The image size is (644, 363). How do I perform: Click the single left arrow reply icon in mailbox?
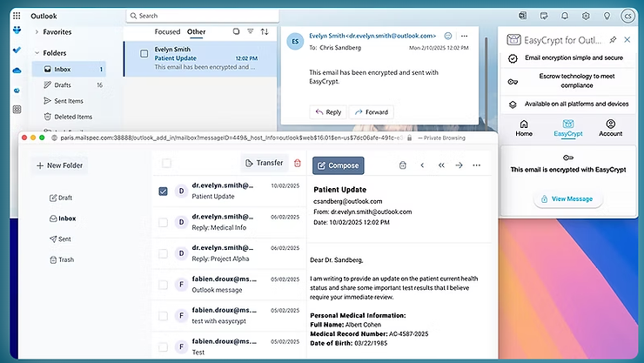422,165
